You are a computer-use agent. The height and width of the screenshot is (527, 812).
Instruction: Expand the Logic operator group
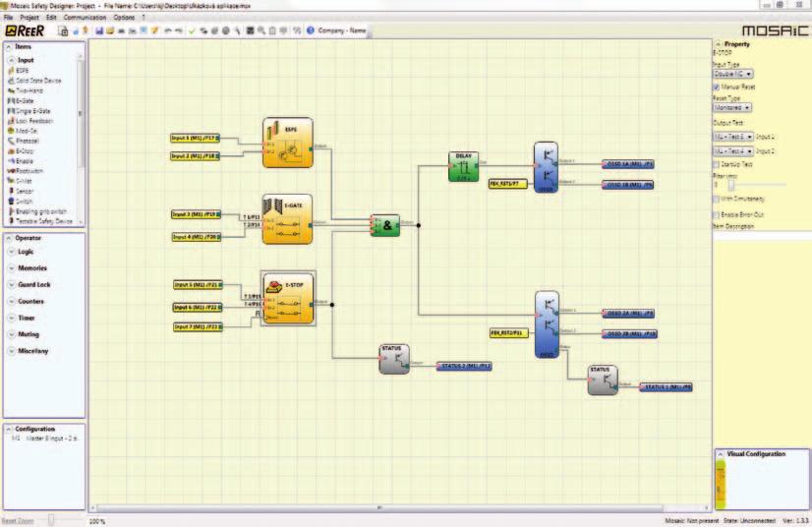tap(12, 252)
